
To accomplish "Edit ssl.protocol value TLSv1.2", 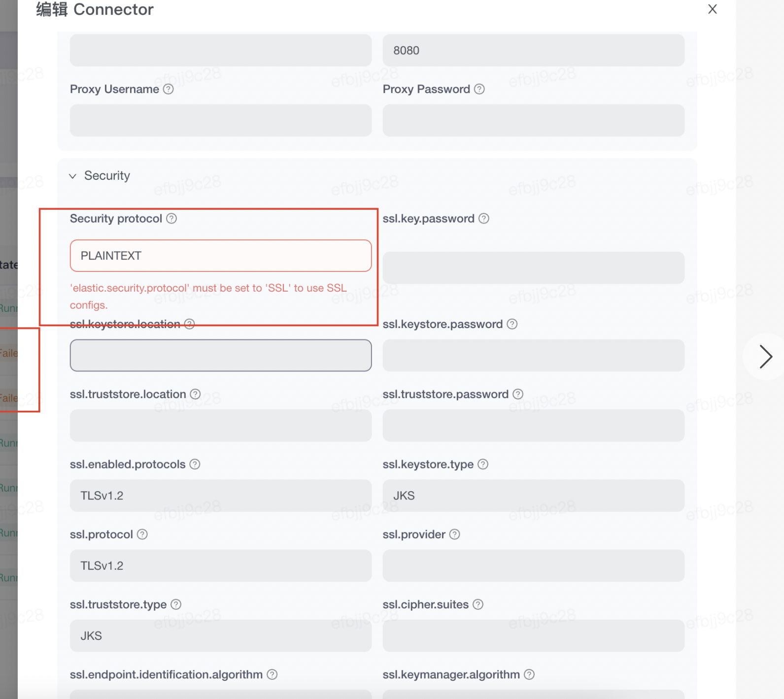I will click(221, 566).
